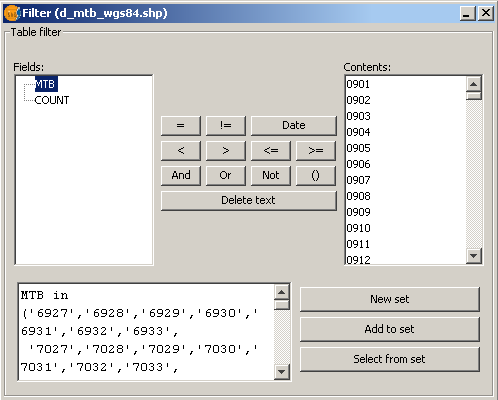Click New set button
498x400 pixels.
coord(390,299)
